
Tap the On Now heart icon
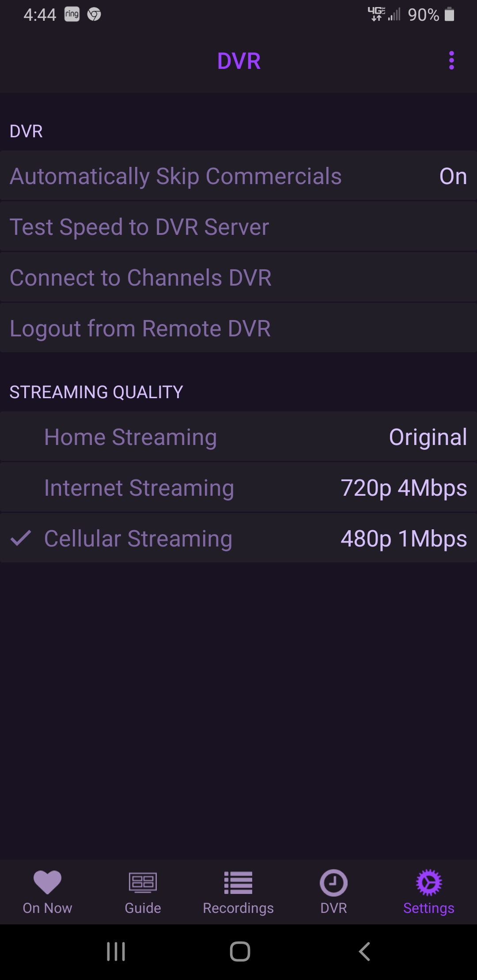pos(47,882)
